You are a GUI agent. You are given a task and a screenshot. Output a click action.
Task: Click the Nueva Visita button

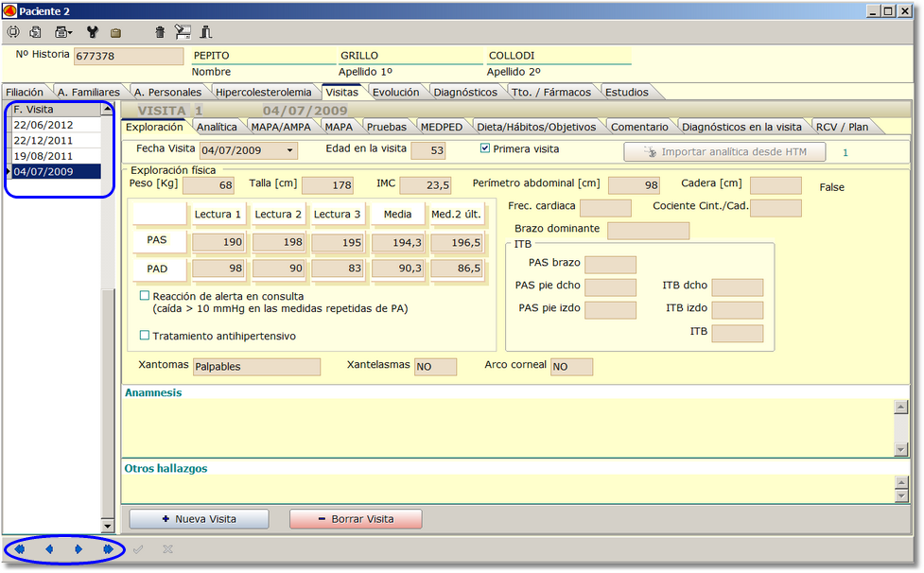200,519
